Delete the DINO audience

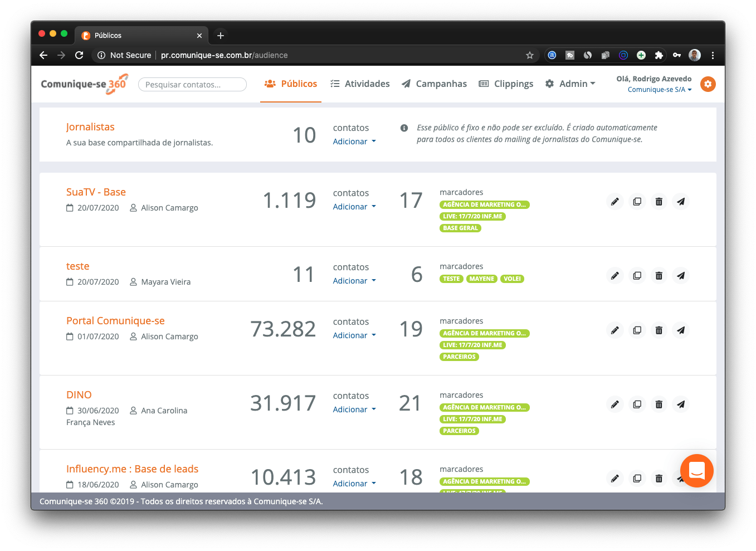point(659,404)
